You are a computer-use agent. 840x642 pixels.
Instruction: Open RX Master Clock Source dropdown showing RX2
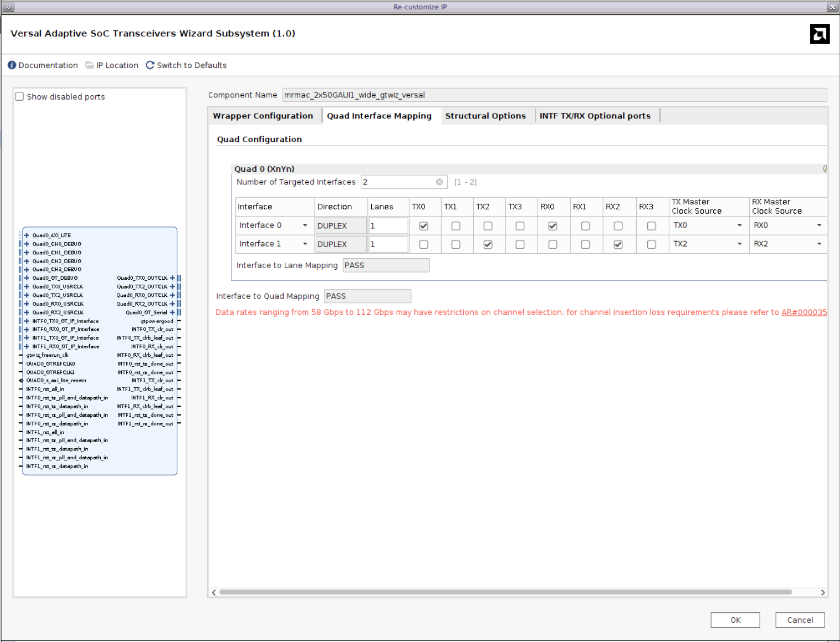tap(788, 244)
